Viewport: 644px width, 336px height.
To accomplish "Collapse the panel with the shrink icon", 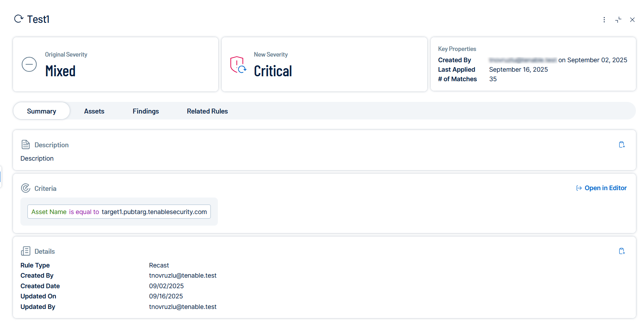I will click(618, 20).
